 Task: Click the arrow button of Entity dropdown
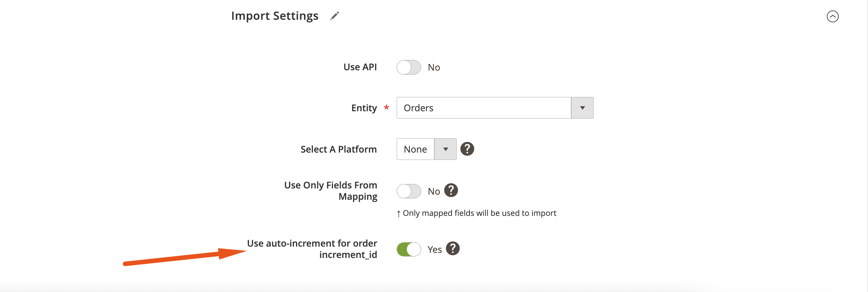click(582, 108)
